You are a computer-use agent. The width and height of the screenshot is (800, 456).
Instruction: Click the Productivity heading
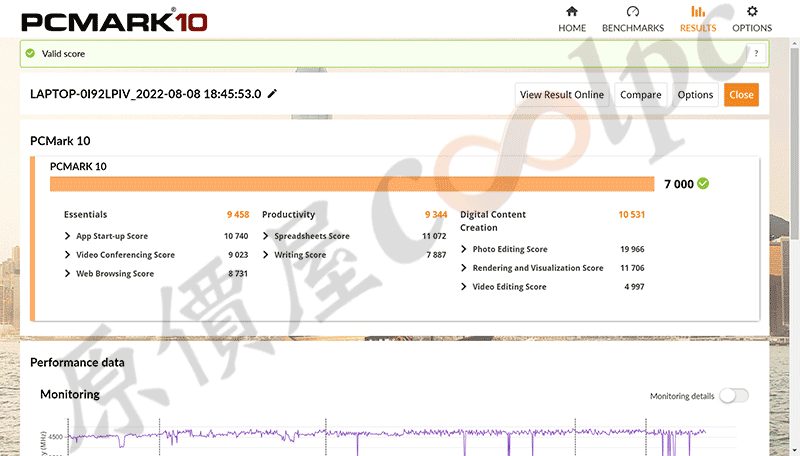click(x=288, y=215)
